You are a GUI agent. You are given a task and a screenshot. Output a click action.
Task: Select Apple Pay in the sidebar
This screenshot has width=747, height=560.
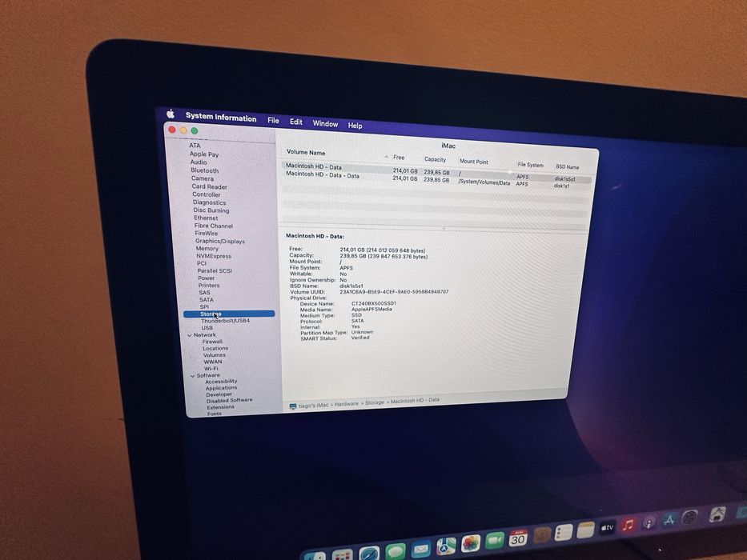tap(204, 154)
